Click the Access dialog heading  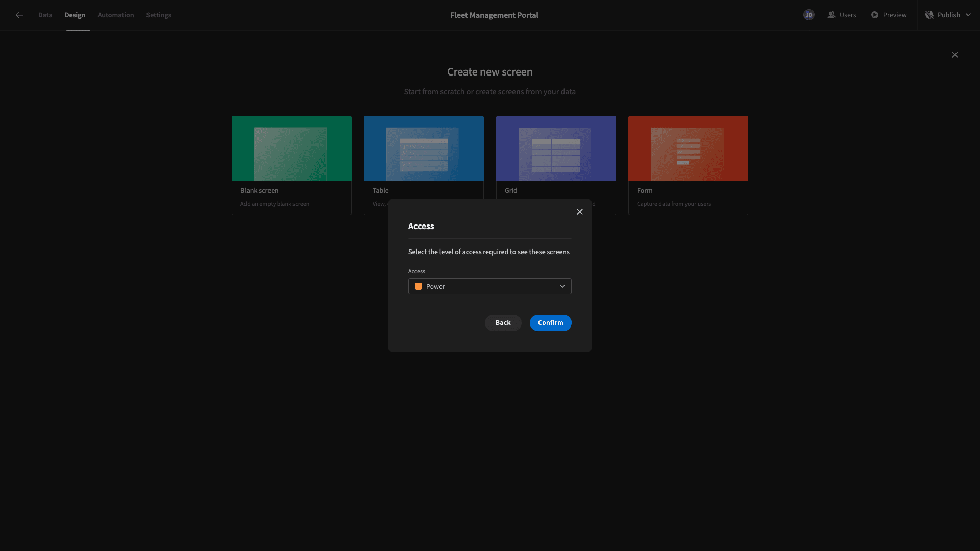(x=421, y=227)
